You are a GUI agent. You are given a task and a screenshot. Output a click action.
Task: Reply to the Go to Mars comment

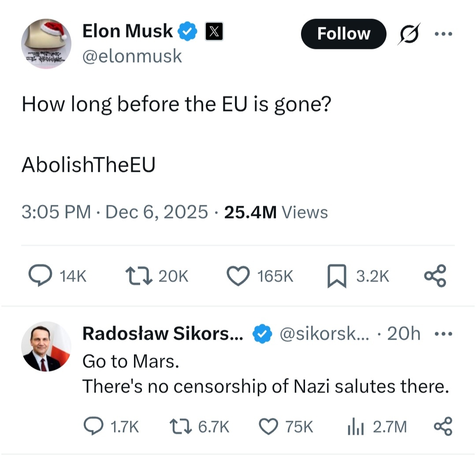click(93, 426)
